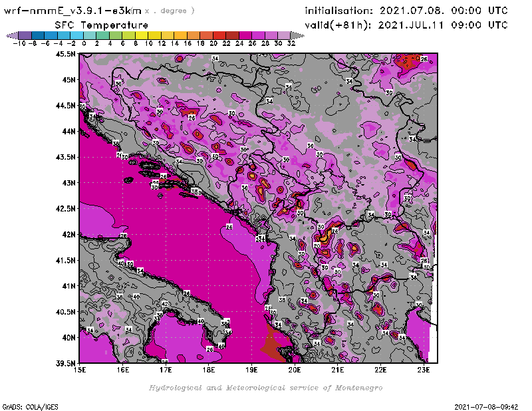Click the '44N' latitude label
This screenshot has height=411, width=532.
click(68, 131)
